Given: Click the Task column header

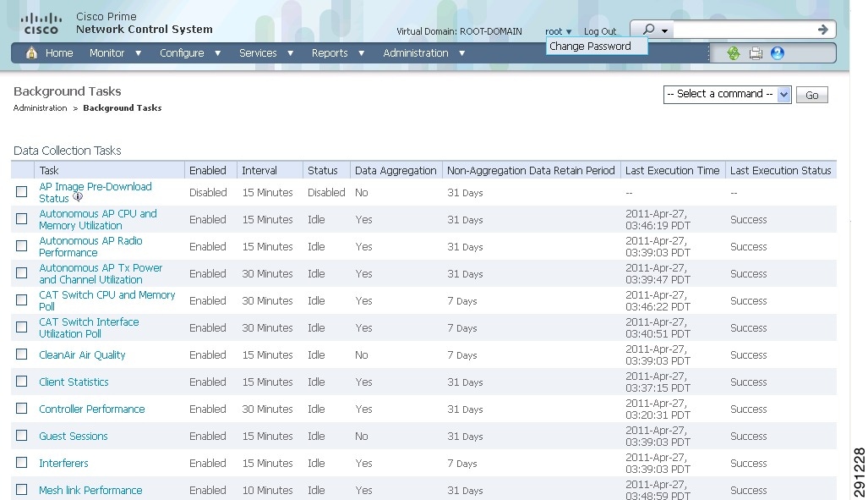Looking at the screenshot, I should pyautogui.click(x=49, y=170).
